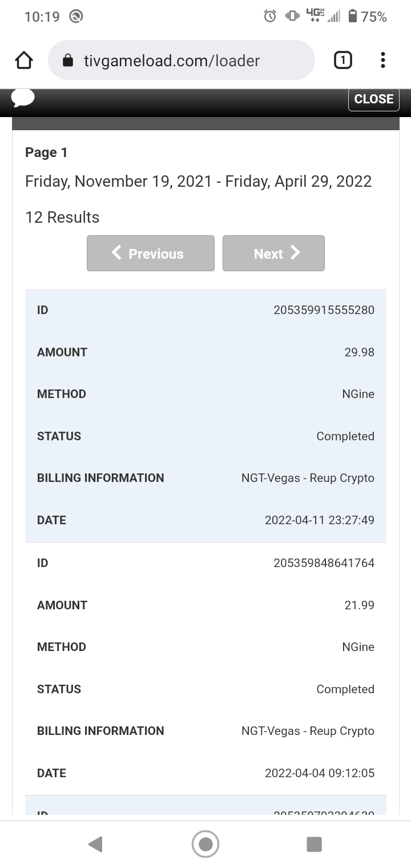This screenshot has width=411, height=868.
Task: Tap the tivgameload.com address bar
Action: point(182,61)
